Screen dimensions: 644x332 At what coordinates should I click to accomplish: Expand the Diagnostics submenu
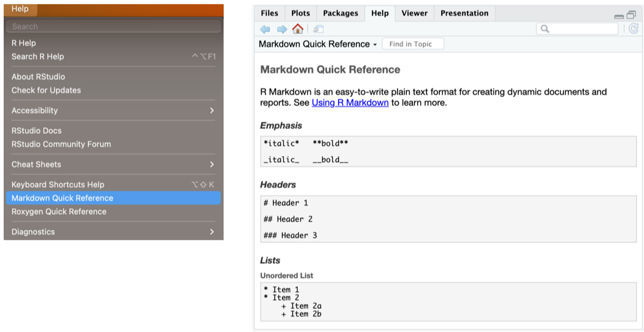click(x=113, y=231)
